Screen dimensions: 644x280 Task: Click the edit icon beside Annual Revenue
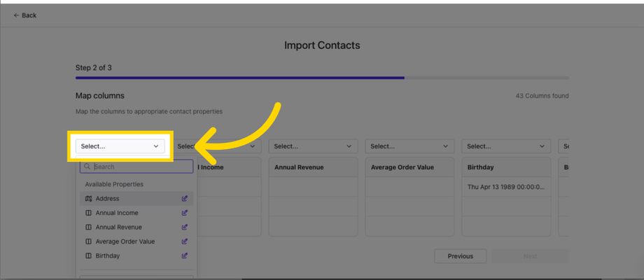185,227
